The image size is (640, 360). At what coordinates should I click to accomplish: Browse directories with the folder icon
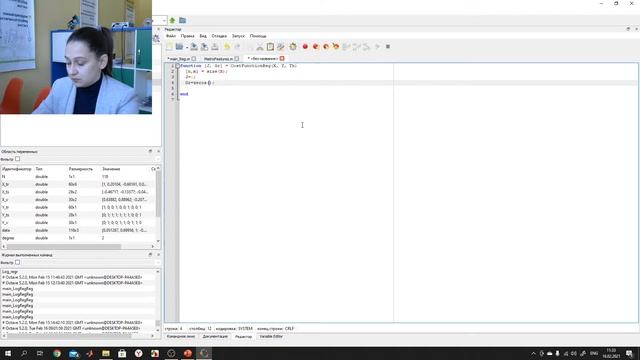point(182,20)
